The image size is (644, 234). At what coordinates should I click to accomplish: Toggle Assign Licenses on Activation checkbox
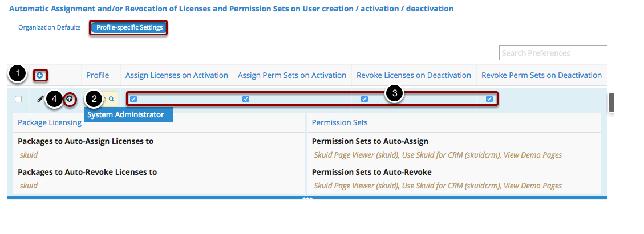pyautogui.click(x=133, y=99)
